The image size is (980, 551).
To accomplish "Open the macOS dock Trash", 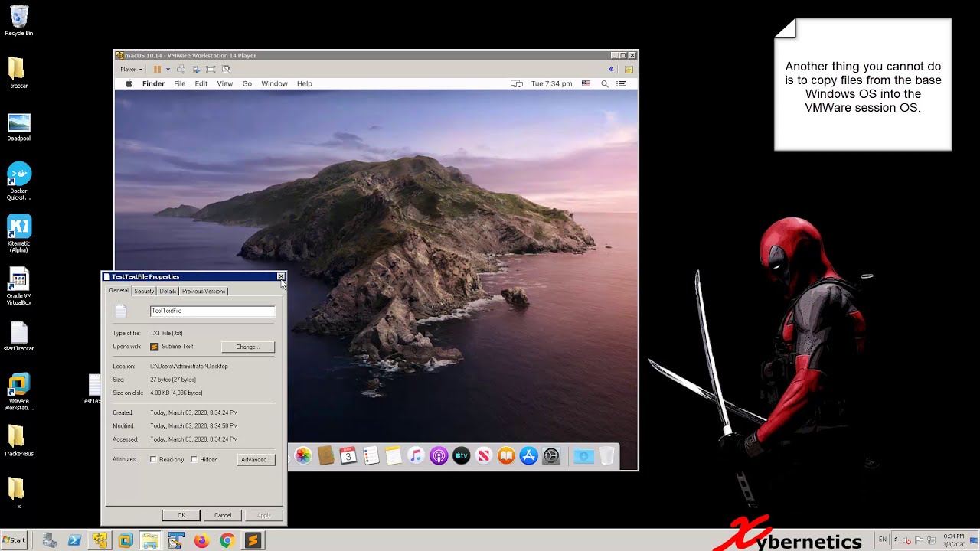I will point(606,456).
